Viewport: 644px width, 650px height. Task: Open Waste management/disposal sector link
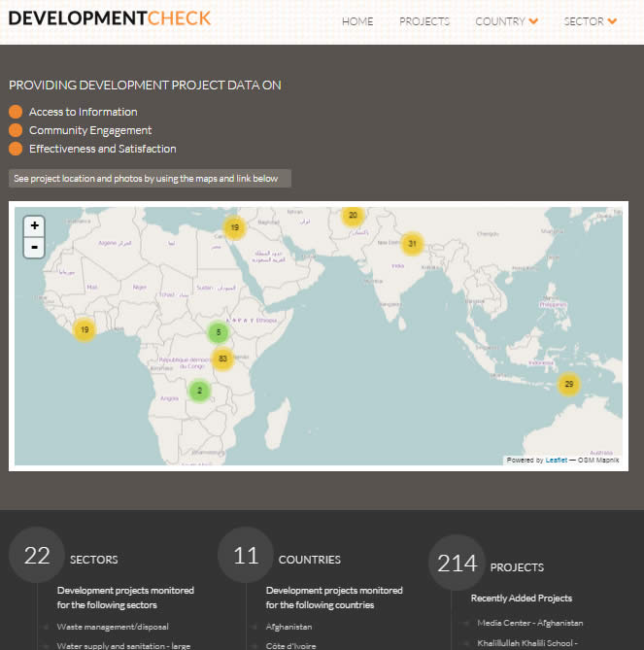113,627
